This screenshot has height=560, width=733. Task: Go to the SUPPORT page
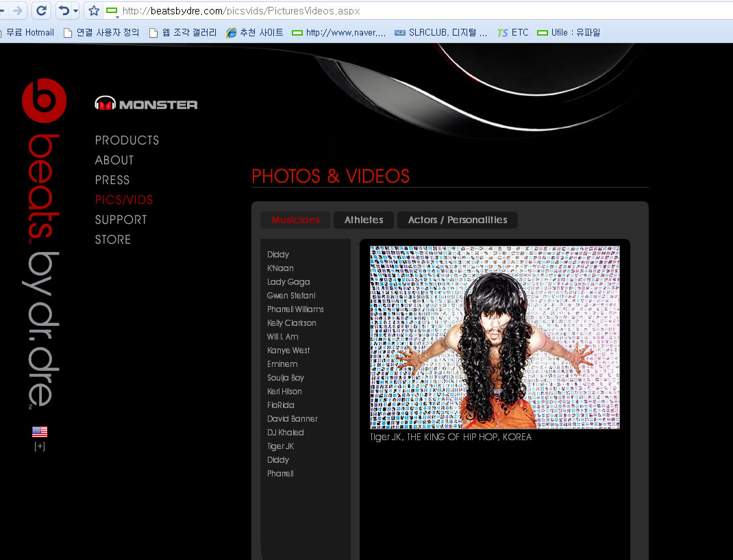pyautogui.click(x=121, y=220)
